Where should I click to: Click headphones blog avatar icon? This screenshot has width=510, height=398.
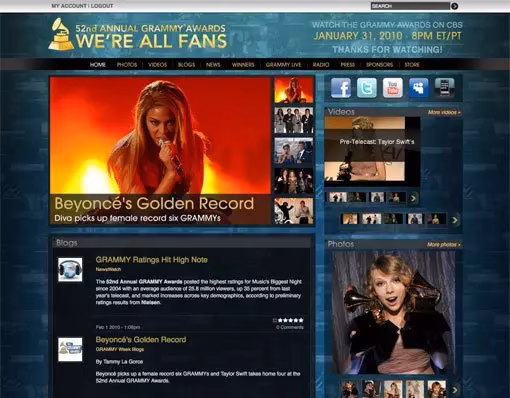tap(70, 269)
